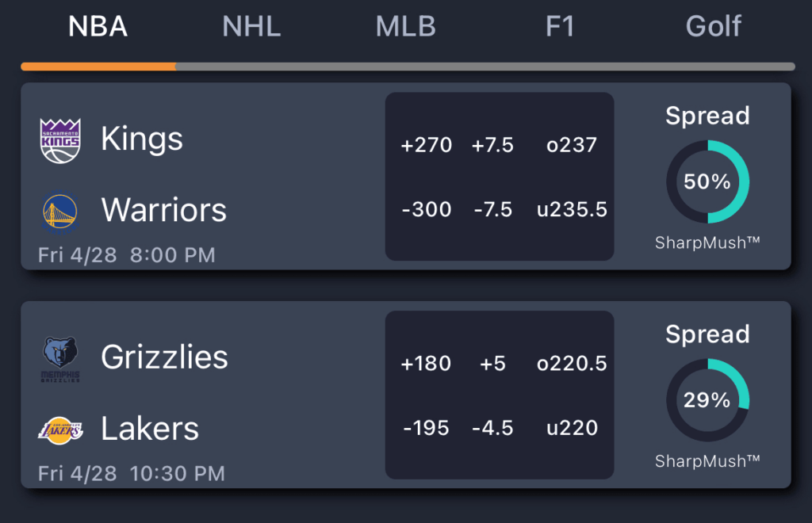The height and width of the screenshot is (523, 812).
Task: Select the Los Angeles Lakers logo
Action: pyautogui.click(x=61, y=429)
